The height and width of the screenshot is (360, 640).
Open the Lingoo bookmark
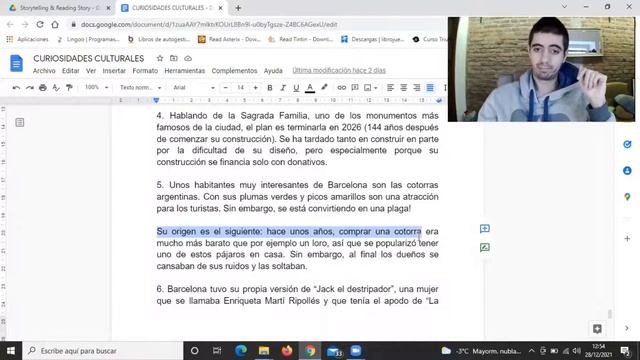tap(88, 39)
